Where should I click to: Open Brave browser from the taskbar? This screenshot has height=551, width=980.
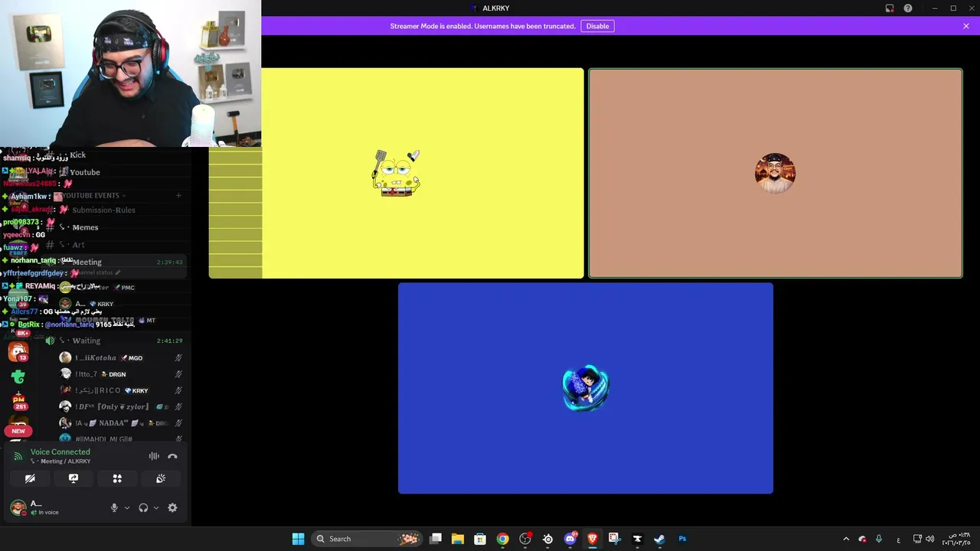click(592, 539)
